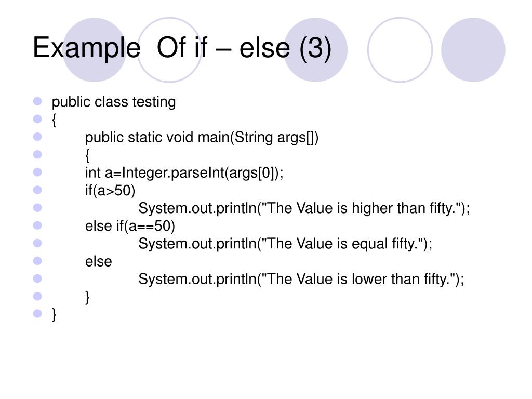The height and width of the screenshot is (399, 532).
Task: Select the 'higher than fifty' println line
Action: [304, 208]
